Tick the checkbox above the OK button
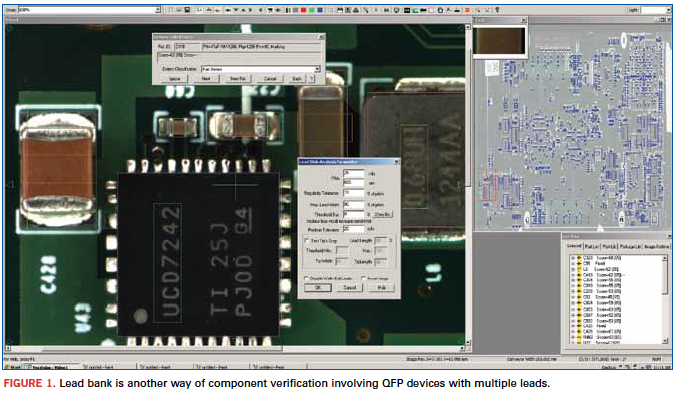The height and width of the screenshot is (393, 676). pyautogui.click(x=307, y=278)
